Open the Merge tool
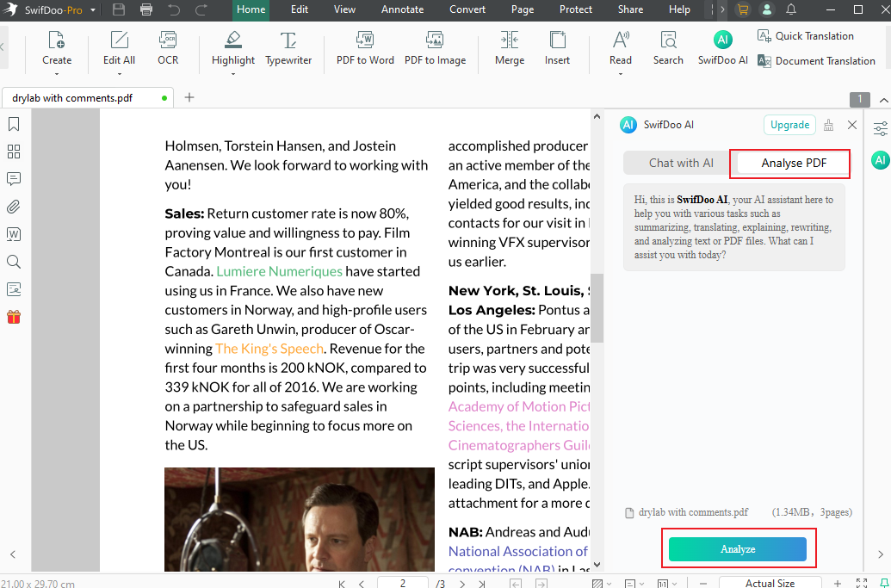The image size is (891, 588). (509, 48)
